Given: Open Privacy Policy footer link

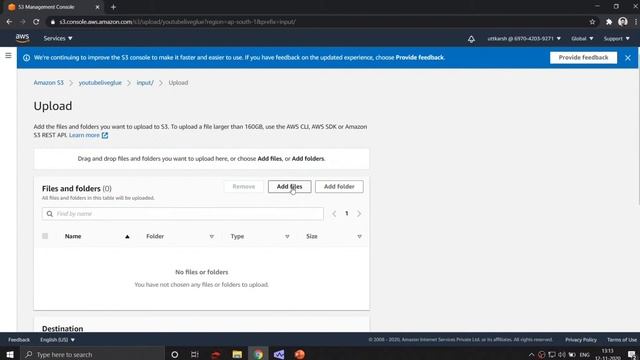Looking at the screenshot, I should [581, 340].
